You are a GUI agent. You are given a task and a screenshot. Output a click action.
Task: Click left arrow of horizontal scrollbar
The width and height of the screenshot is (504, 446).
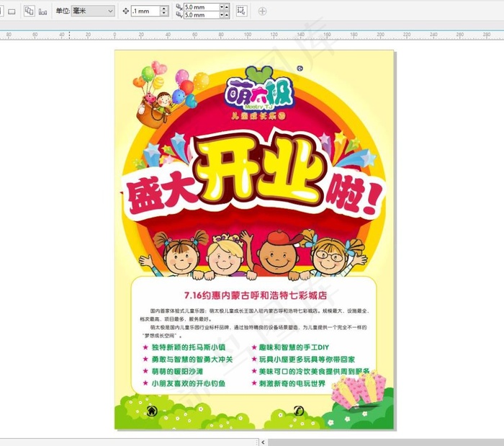click(x=263, y=442)
